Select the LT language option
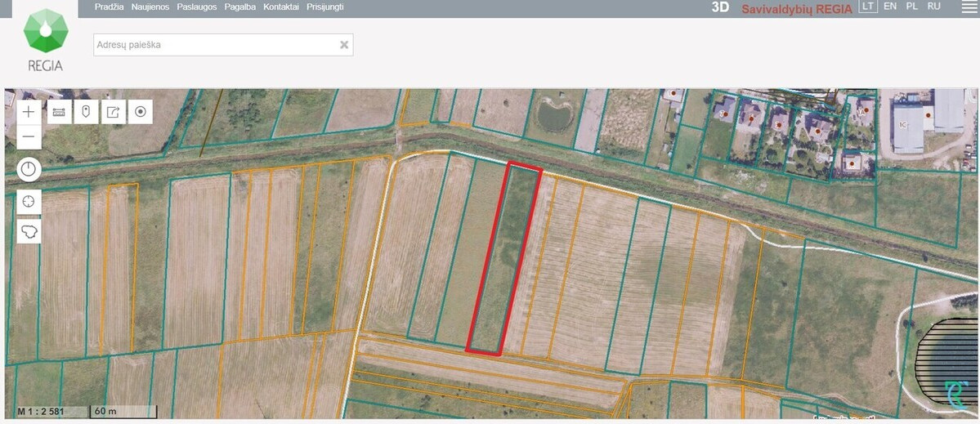980x424 pixels. (x=867, y=7)
